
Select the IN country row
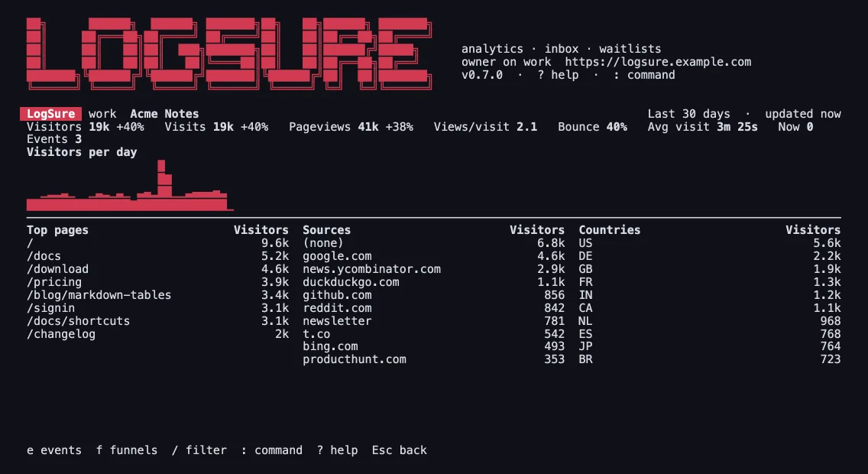(710, 295)
